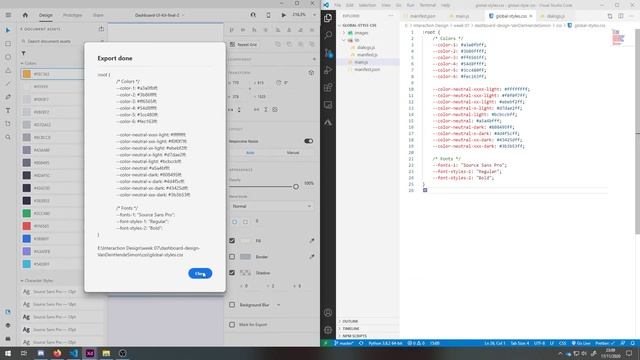Expand the NPM SCRIPTS section
This screenshot has width=640, height=360.
354,336
